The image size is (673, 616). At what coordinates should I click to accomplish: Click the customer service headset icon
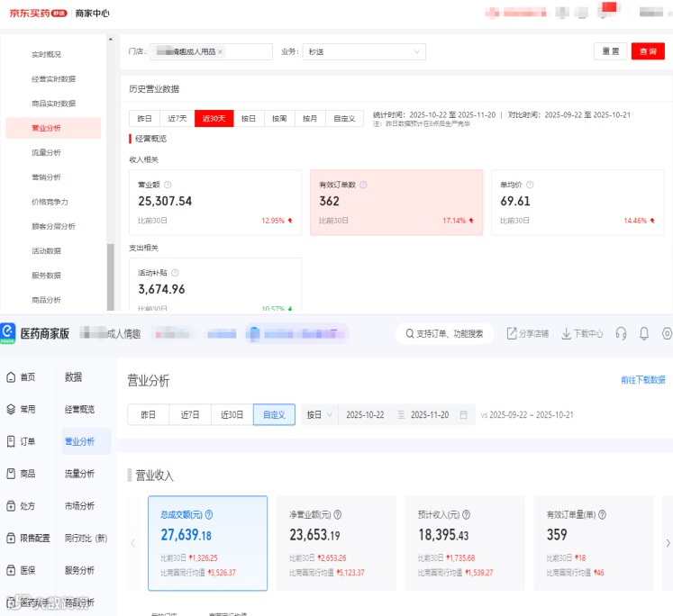coord(621,333)
